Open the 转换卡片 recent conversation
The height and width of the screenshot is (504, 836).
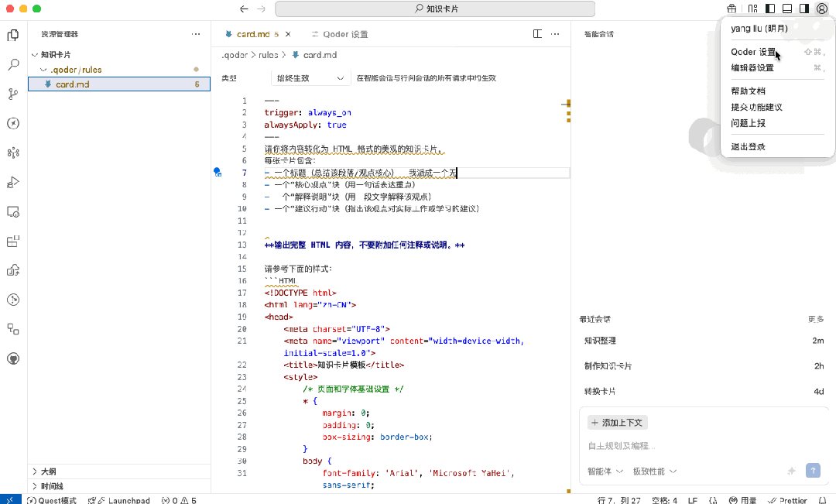click(x=704, y=391)
